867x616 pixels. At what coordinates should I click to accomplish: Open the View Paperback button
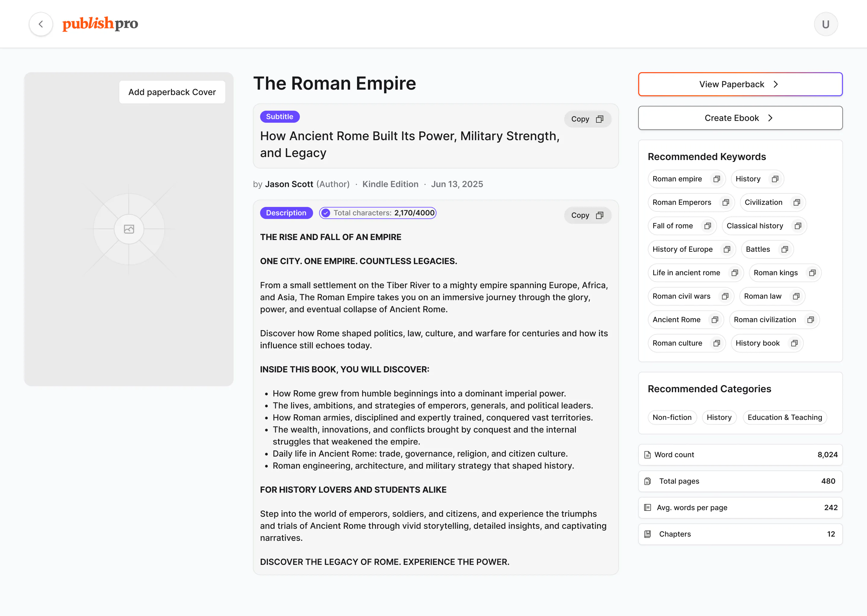tap(740, 84)
